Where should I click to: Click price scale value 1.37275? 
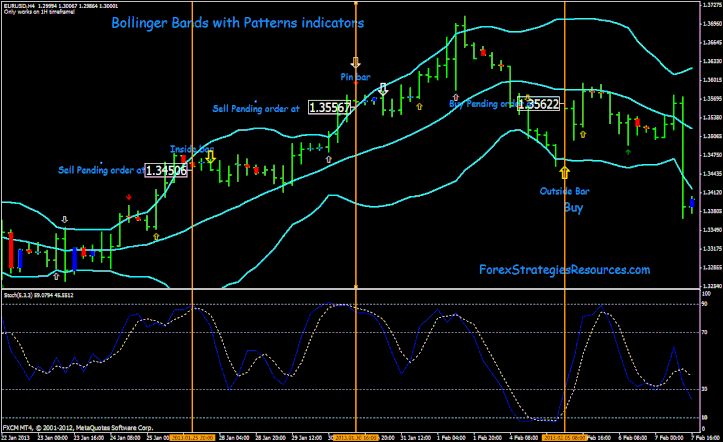tap(712, 5)
